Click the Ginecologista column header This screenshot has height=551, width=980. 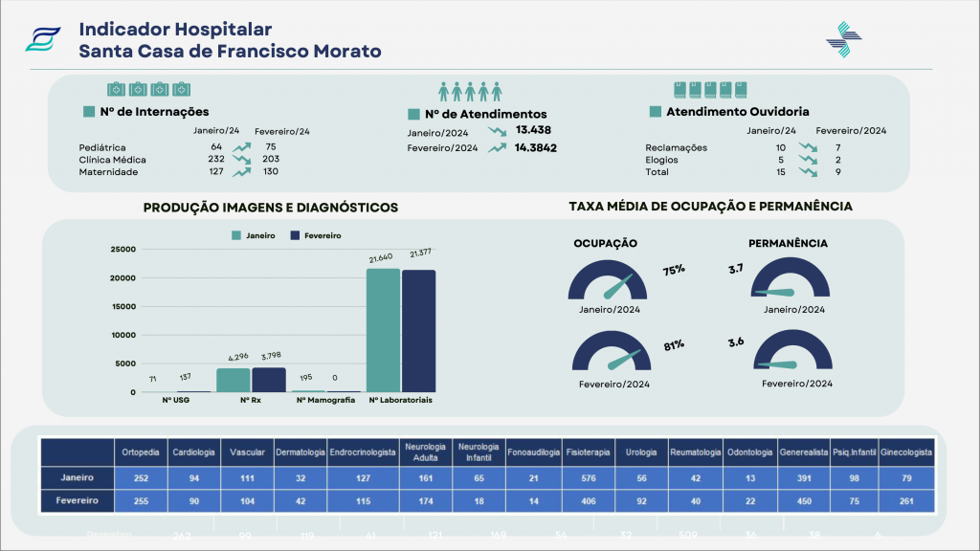tap(906, 452)
